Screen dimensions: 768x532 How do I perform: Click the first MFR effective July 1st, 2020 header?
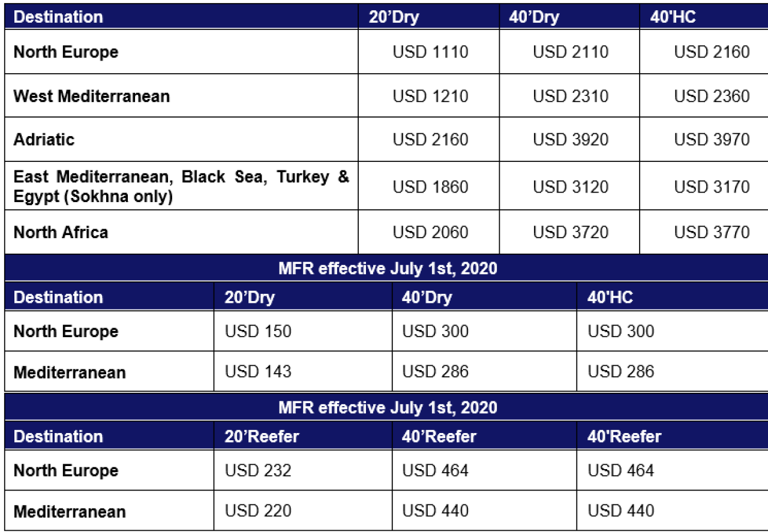(x=388, y=268)
